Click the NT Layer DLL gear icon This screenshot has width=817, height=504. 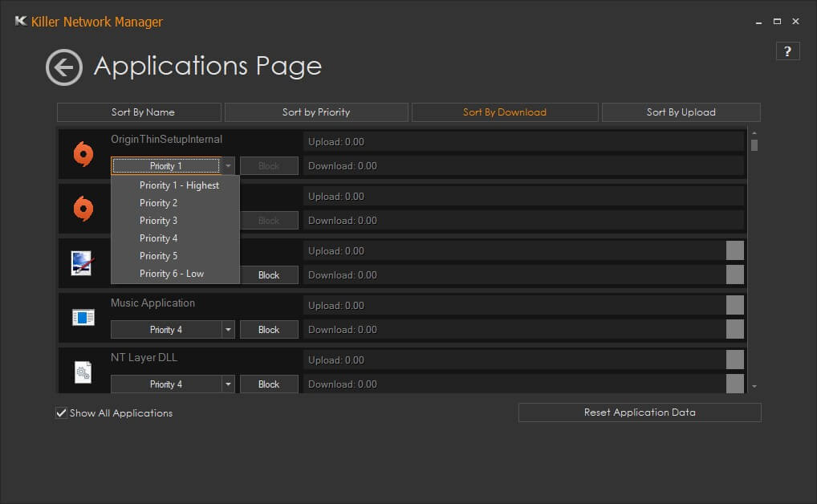tap(83, 372)
